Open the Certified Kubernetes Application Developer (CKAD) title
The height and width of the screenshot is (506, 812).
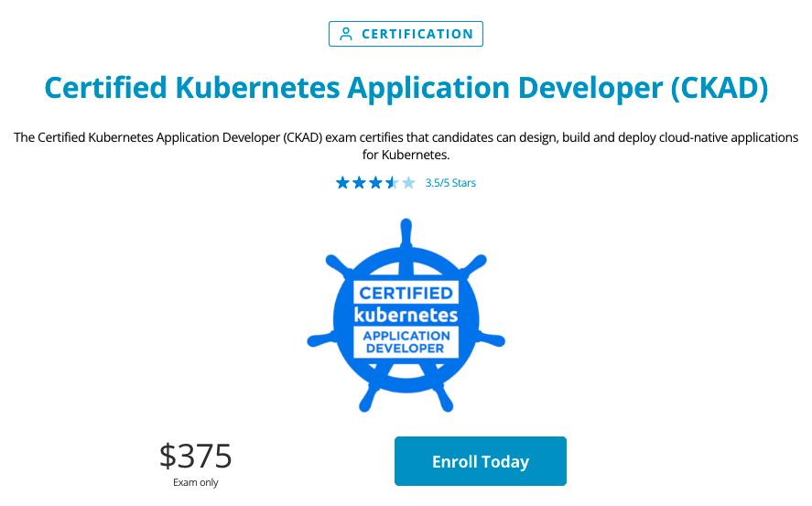(x=406, y=88)
